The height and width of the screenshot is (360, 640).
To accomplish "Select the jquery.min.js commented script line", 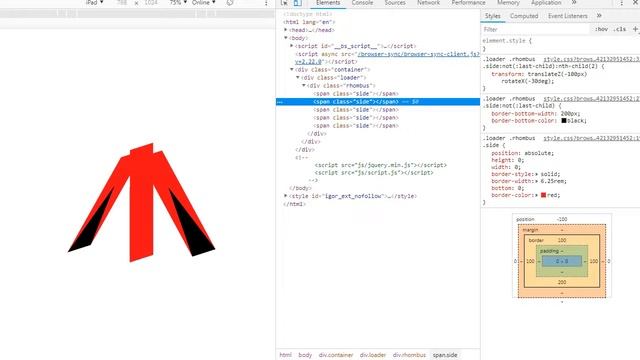I will point(380,165).
